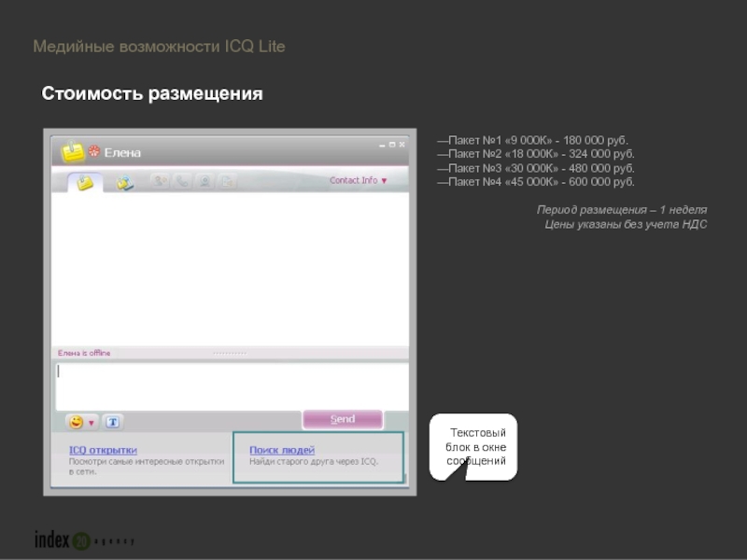Image resolution: width=747 pixels, height=560 pixels.
Task: Minimize the Елена chat window
Action: pos(382,145)
